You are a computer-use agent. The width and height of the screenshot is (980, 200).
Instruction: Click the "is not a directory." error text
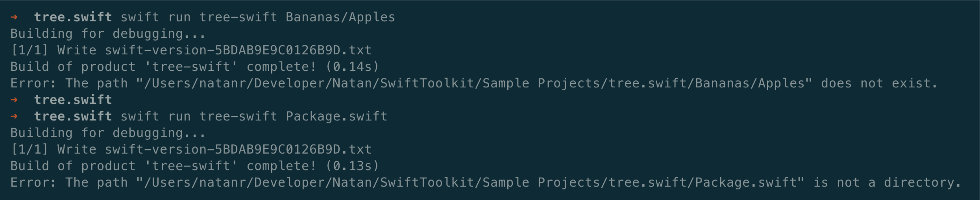pos(887,183)
